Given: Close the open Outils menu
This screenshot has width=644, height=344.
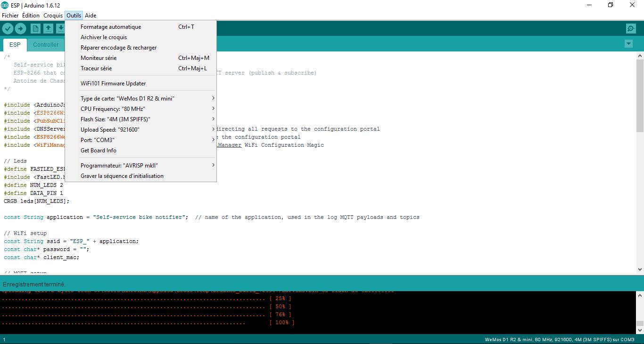Looking at the screenshot, I should [74, 16].
